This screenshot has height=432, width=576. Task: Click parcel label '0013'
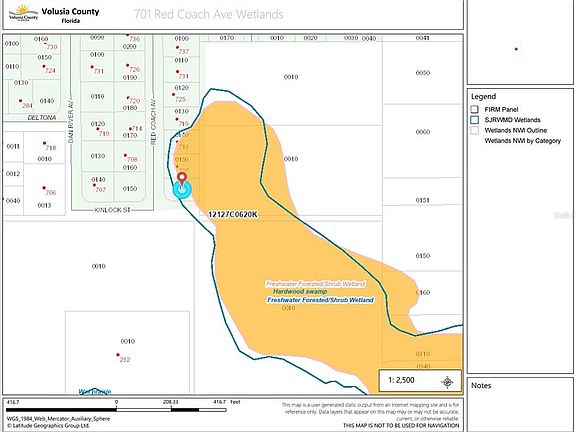tap(44, 205)
